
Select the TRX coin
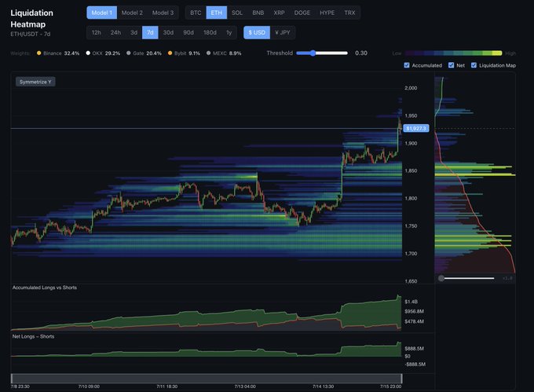click(349, 13)
